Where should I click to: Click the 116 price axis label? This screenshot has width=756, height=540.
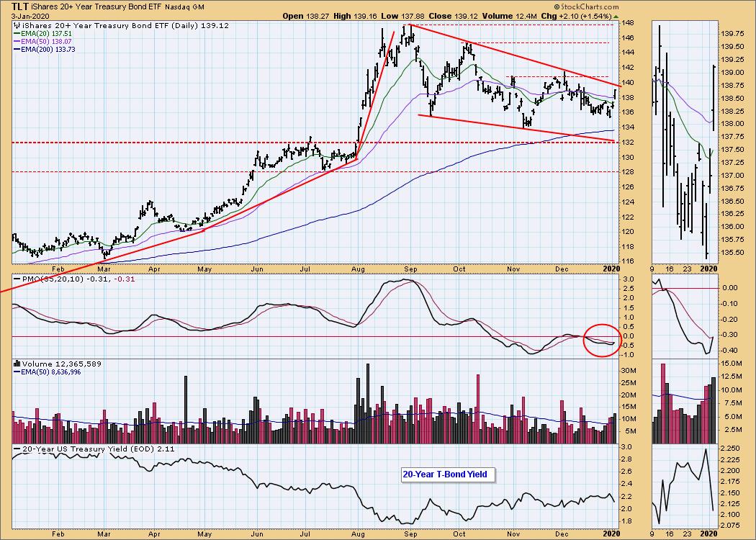pyautogui.click(x=627, y=261)
